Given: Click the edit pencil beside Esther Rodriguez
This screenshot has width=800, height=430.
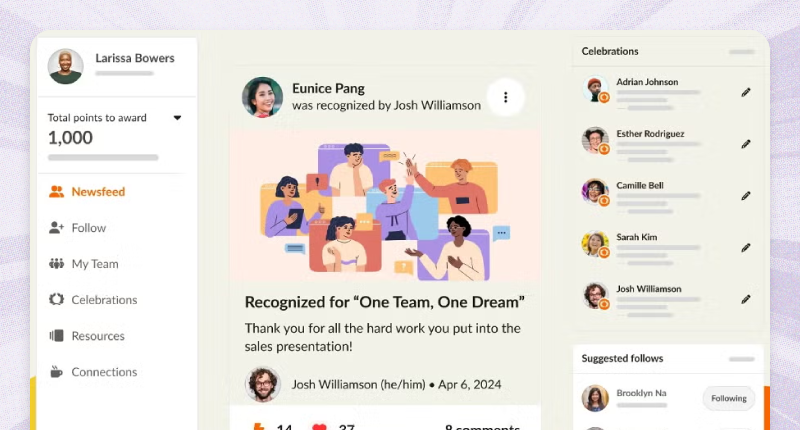Looking at the screenshot, I should click(x=745, y=144).
